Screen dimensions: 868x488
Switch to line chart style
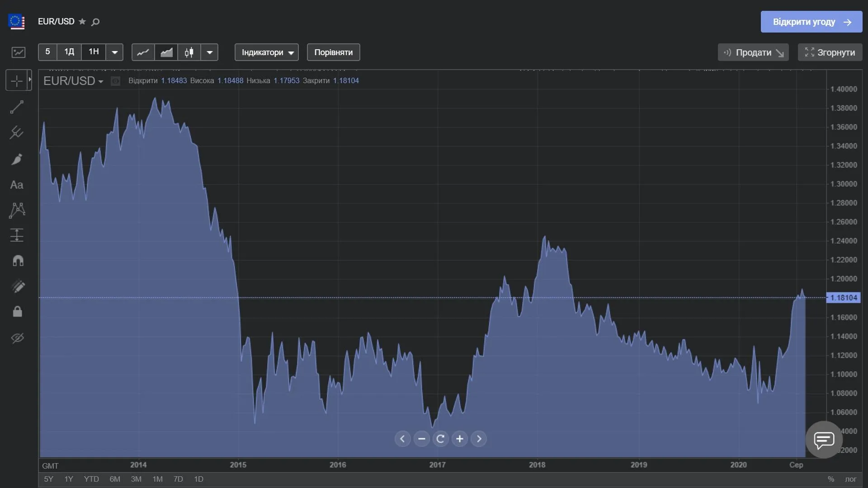[x=143, y=52]
